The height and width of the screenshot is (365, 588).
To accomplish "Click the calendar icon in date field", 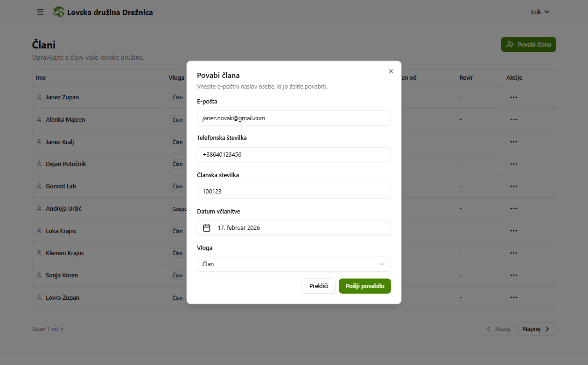I will point(207,228).
